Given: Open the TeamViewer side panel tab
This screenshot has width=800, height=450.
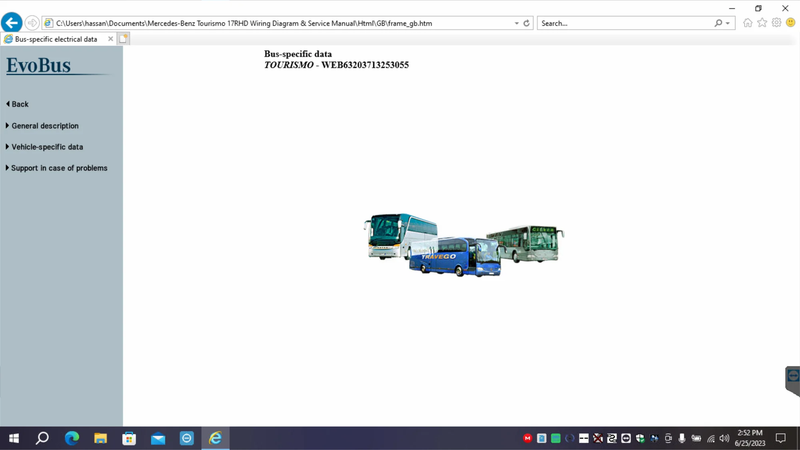Looking at the screenshot, I should [792, 380].
